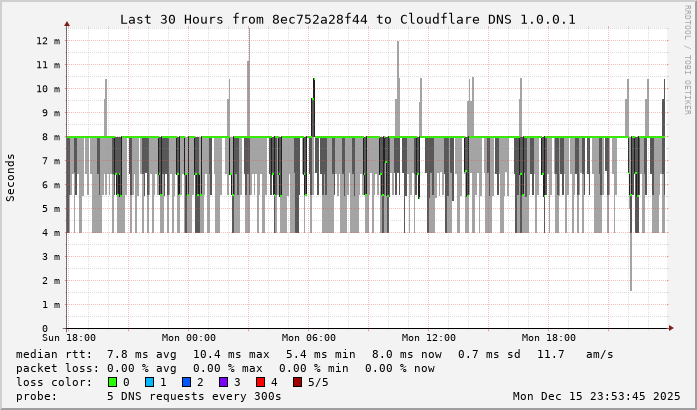This screenshot has height=410, width=697.
Task: Click the Mon Dec 15 23:53:45 2025 timestamp
Action: (589, 396)
